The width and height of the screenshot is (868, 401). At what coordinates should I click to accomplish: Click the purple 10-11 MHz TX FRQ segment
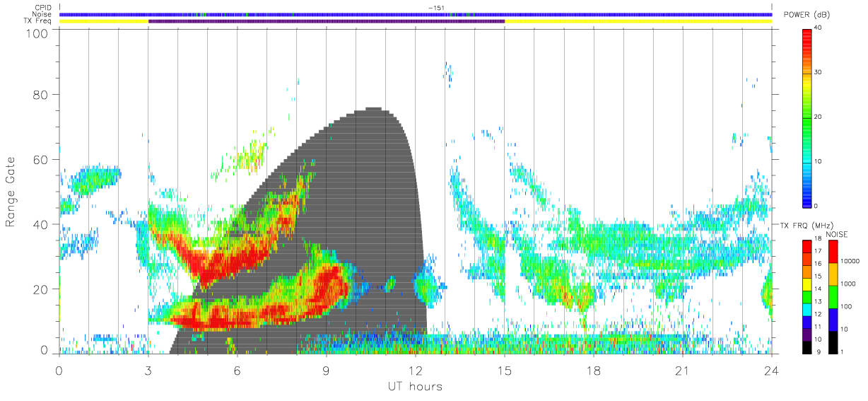(807, 334)
